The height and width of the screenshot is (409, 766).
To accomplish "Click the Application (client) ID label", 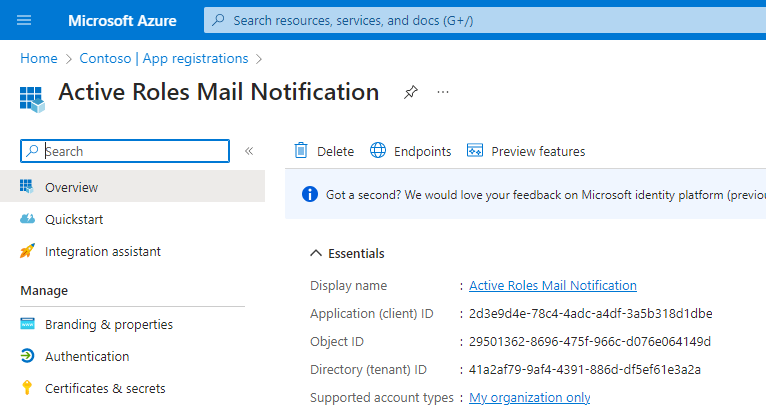I will pos(372,313).
